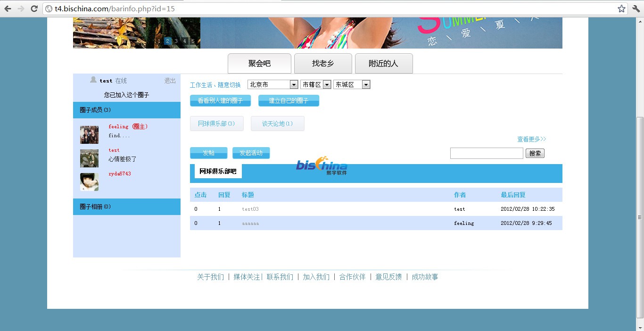This screenshot has height=331, width=644.
Task: Click the 圈子成员(3) section header
Action: 127,110
